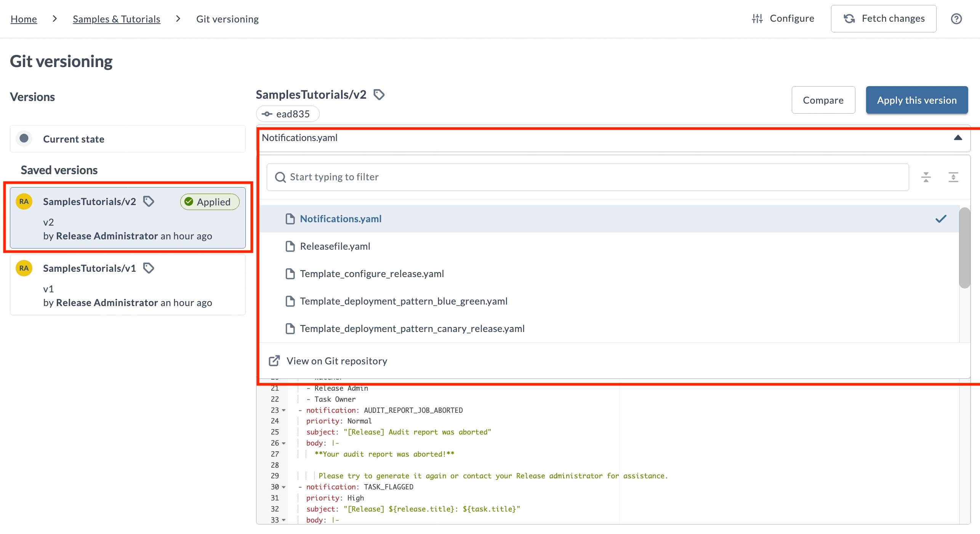
Task: Open View on Git repository link
Action: 336,361
